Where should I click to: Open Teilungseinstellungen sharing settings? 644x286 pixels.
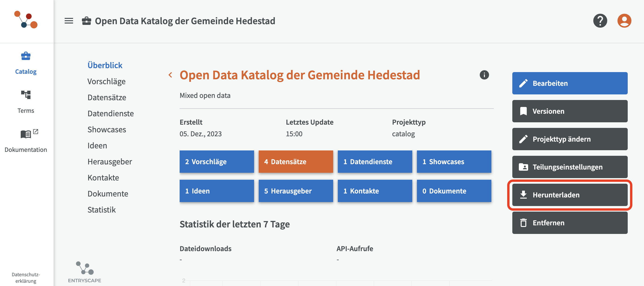(x=570, y=167)
